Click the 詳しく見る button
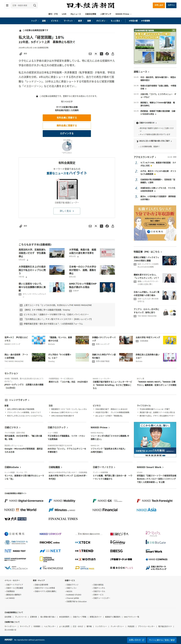The image size is (181, 644). [67, 211]
